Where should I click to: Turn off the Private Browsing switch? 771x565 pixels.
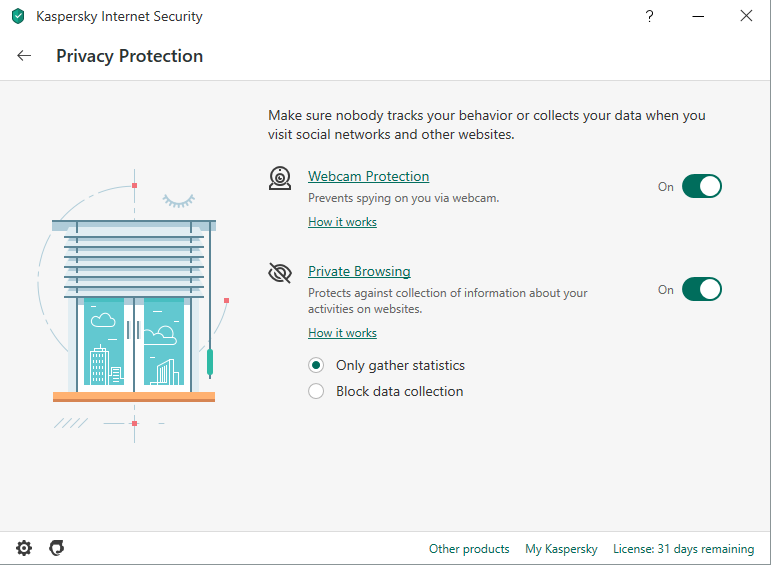[702, 289]
